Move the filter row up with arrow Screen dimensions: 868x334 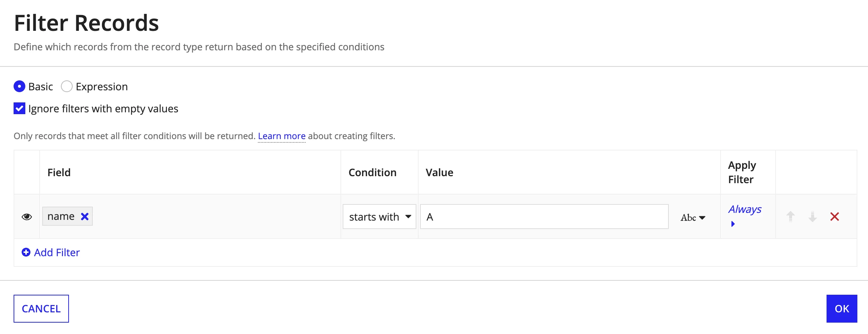pos(791,217)
